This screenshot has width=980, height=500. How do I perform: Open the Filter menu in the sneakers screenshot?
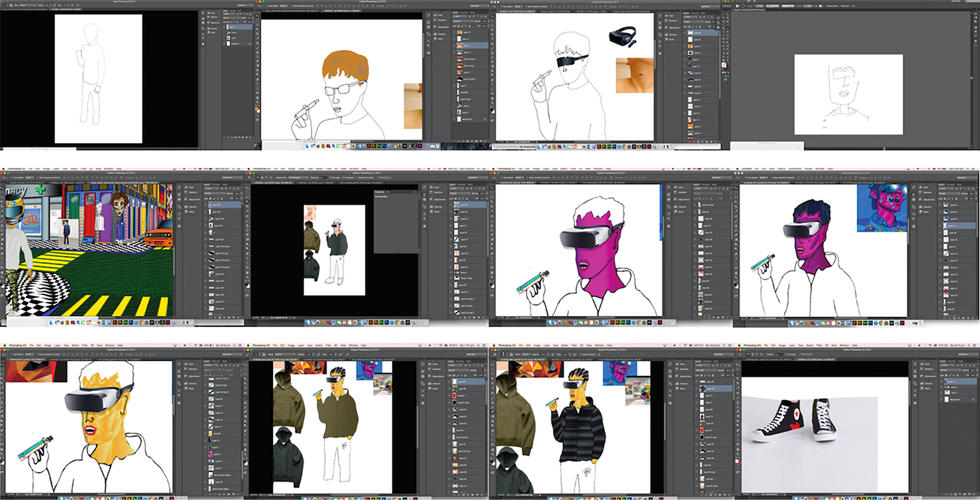819,345
